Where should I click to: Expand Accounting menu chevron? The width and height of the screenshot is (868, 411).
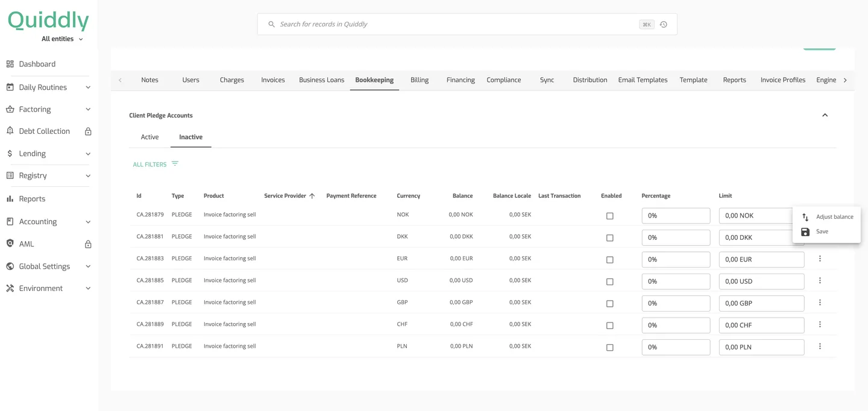point(88,222)
